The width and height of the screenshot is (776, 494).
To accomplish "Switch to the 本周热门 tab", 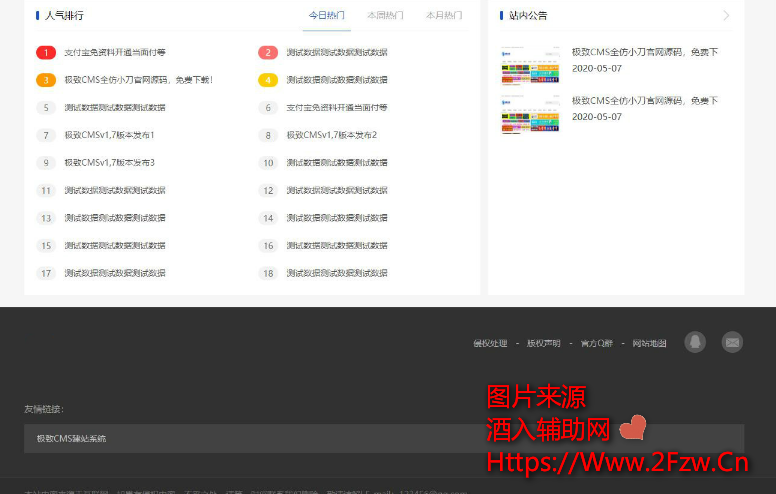I will [385, 15].
